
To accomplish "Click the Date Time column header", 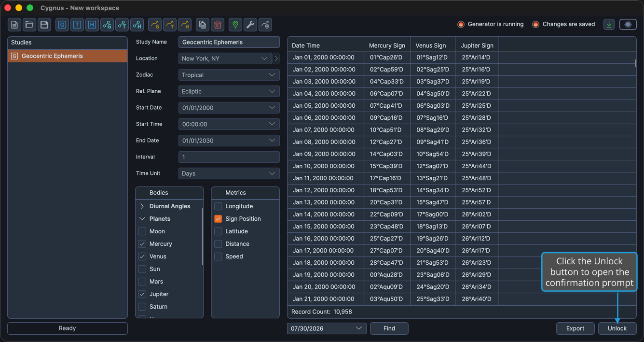I will click(326, 45).
